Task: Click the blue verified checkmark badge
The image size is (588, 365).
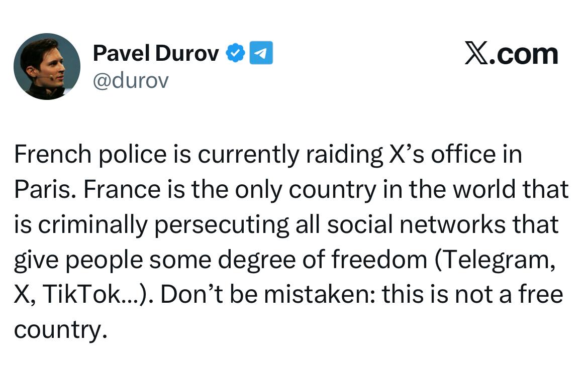Action: click(x=235, y=53)
